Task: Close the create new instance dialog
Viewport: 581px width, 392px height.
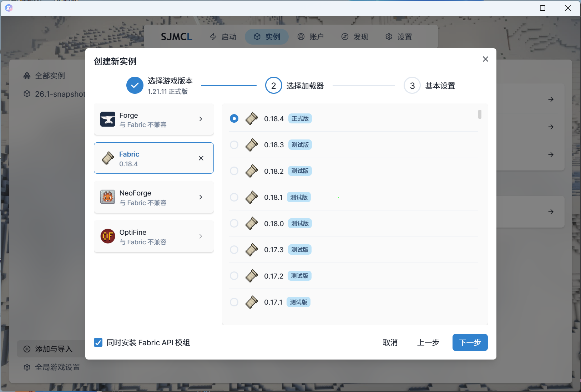Action: coord(485,59)
